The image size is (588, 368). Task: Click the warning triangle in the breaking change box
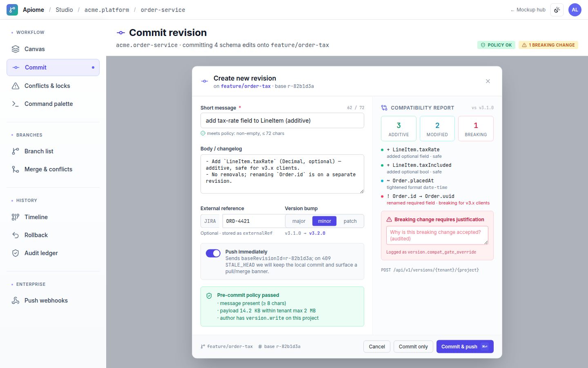389,220
